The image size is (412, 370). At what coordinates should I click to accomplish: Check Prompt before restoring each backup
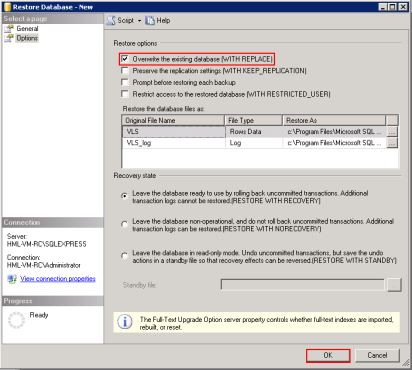pyautogui.click(x=125, y=82)
